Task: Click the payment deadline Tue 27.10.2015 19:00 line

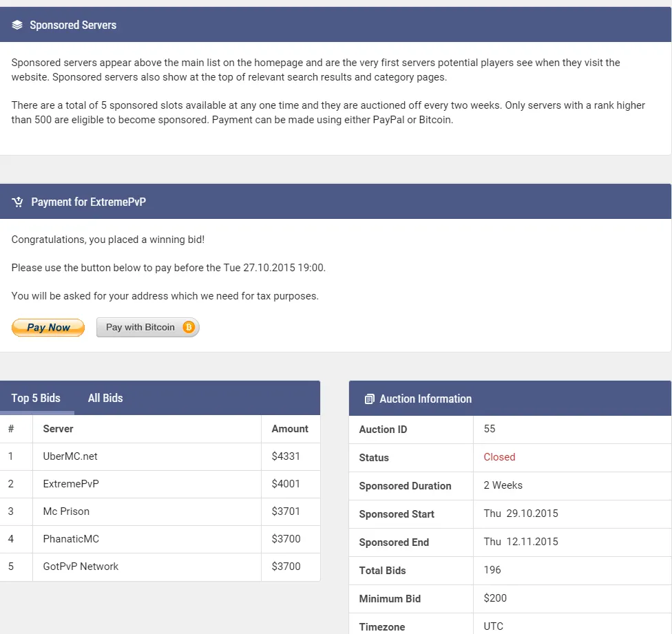Action: (x=169, y=268)
